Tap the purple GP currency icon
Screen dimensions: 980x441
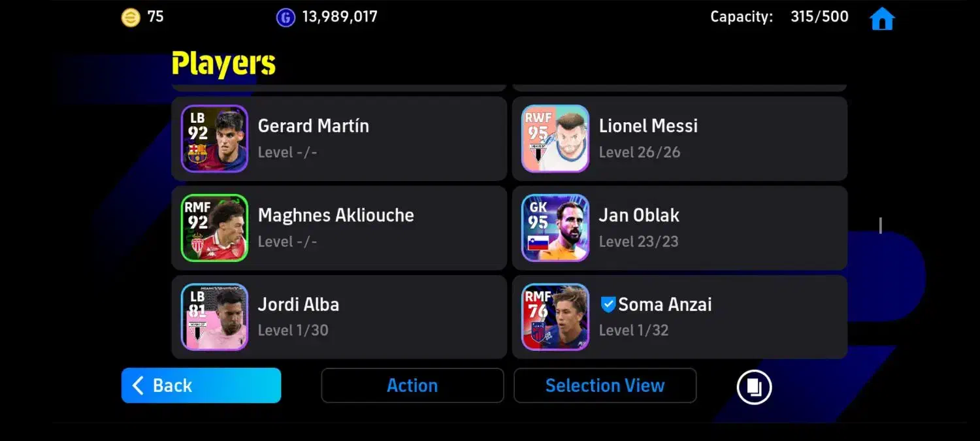coord(286,17)
